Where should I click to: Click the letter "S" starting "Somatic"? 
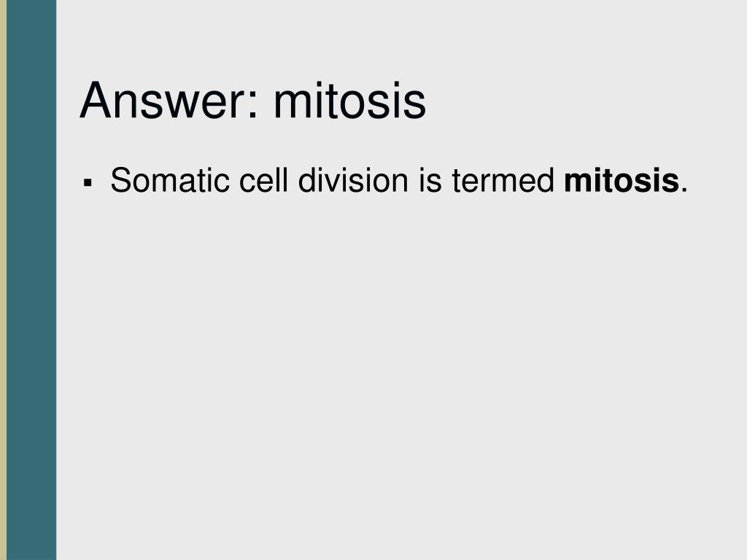pos(120,180)
